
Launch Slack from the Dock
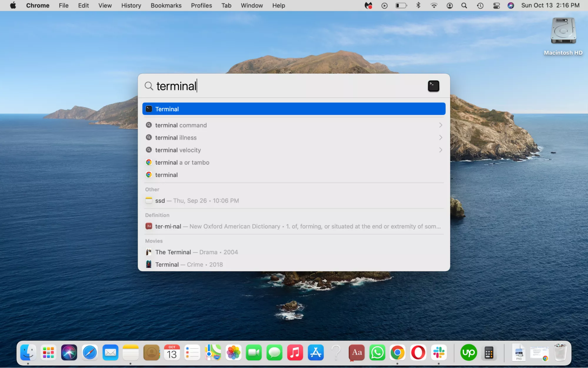point(439,352)
